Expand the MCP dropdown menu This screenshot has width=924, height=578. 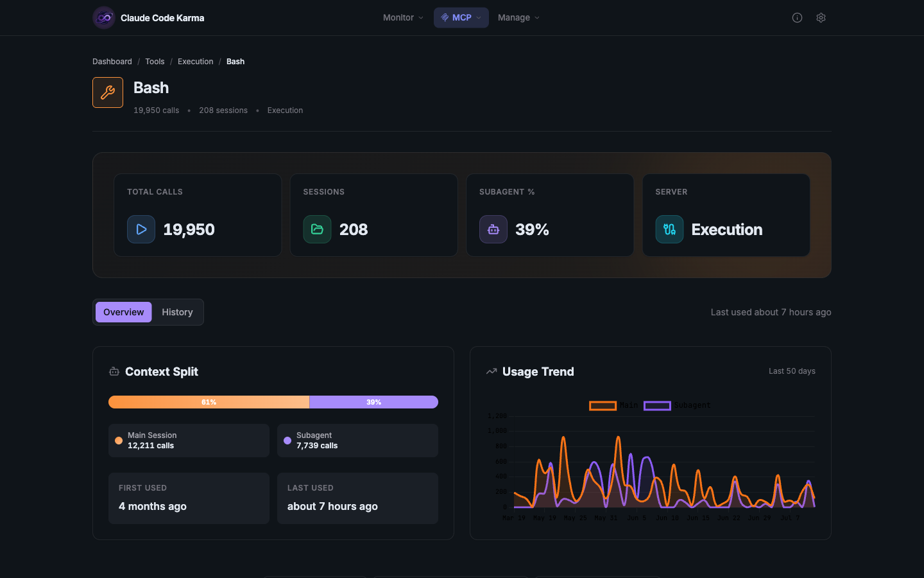pyautogui.click(x=461, y=18)
